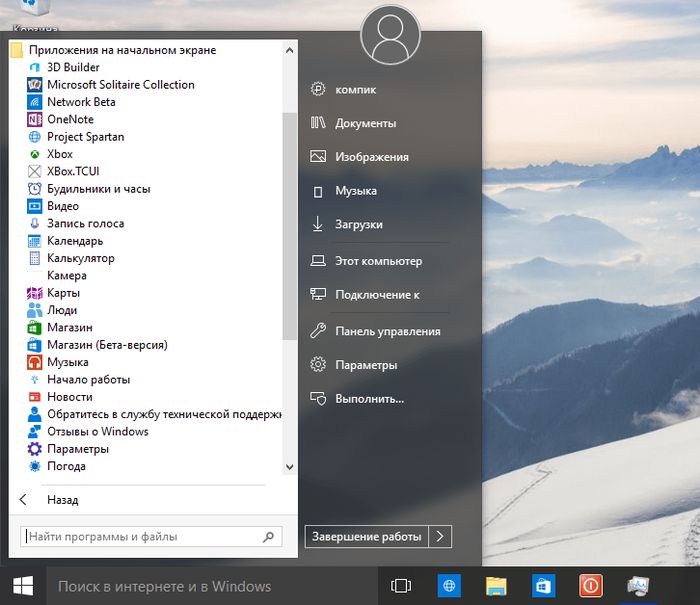Open Task View on the taskbar
The height and width of the screenshot is (605, 700).
401,586
